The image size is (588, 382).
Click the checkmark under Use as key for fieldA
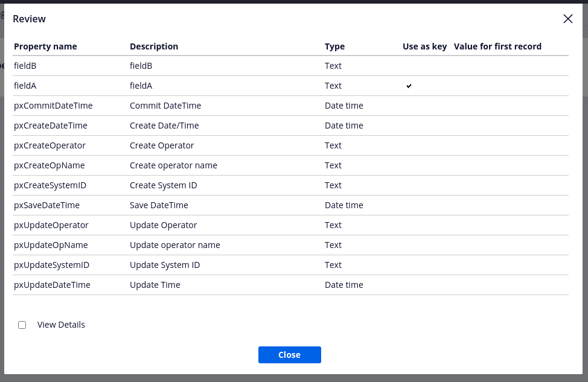pos(409,86)
